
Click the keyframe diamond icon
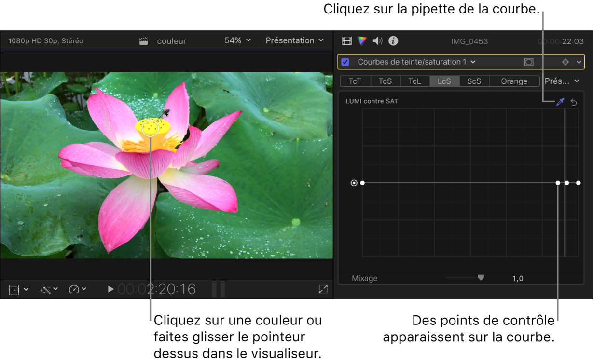565,62
